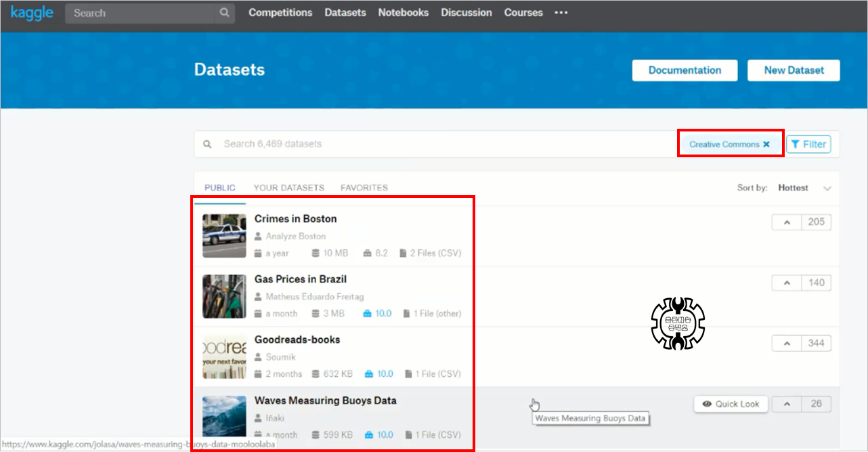868x452 pixels.
Task: Click the police car thumbnail for Crimes in Boston
Action: click(x=224, y=236)
